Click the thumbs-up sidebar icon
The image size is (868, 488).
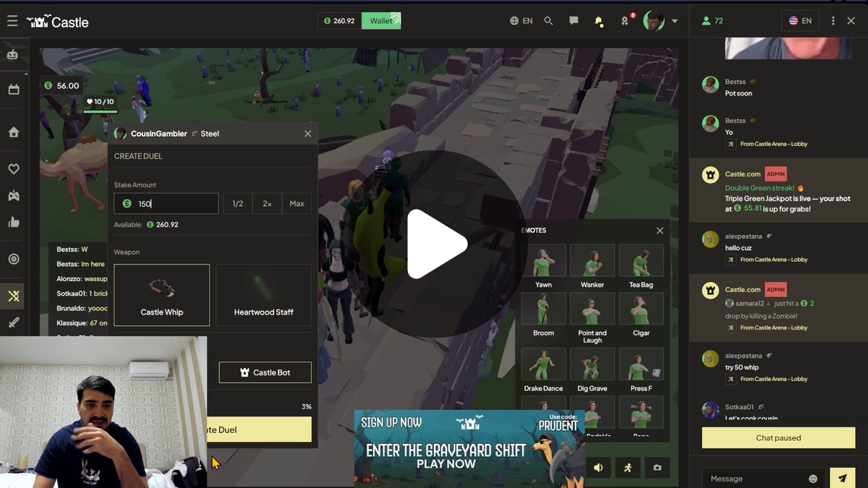click(13, 223)
